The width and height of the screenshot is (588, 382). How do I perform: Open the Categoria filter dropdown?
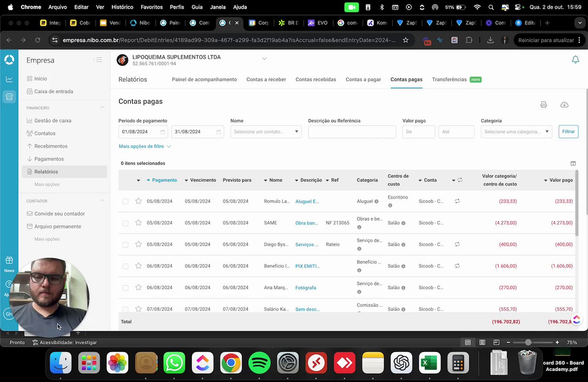516,132
